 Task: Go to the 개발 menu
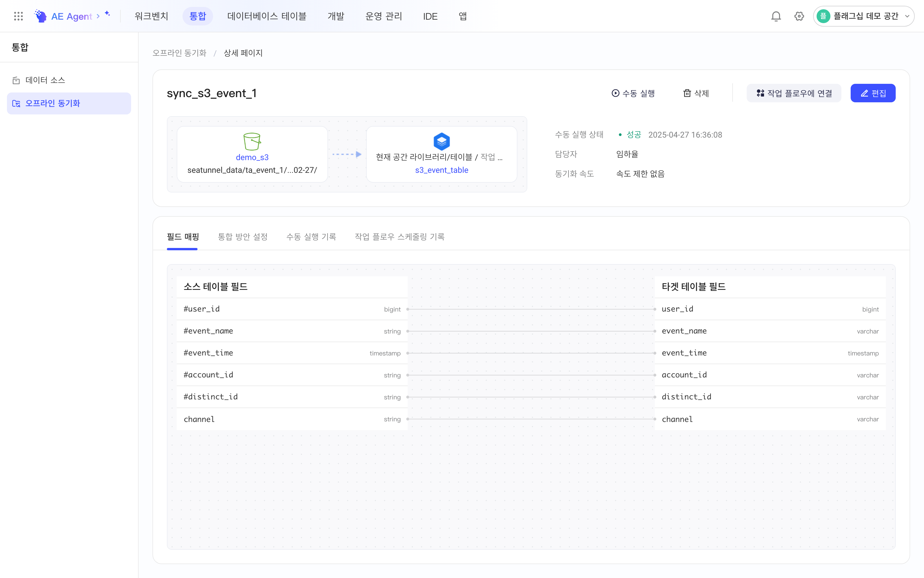coord(336,16)
